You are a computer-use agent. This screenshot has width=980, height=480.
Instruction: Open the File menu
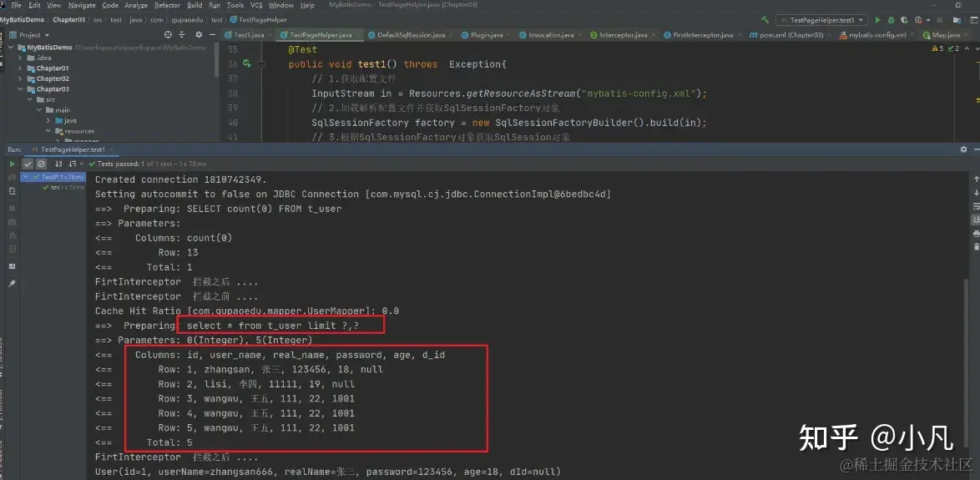tap(17, 5)
